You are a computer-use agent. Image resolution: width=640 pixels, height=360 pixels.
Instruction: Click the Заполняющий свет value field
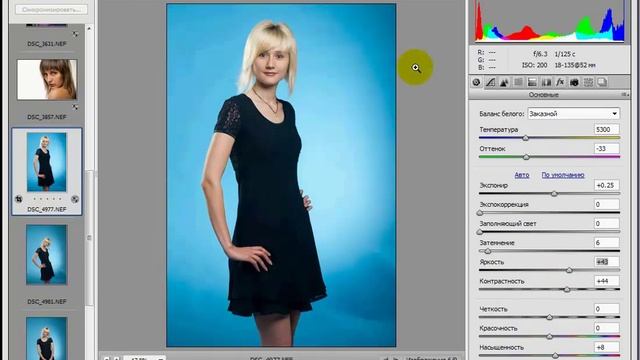607,224
